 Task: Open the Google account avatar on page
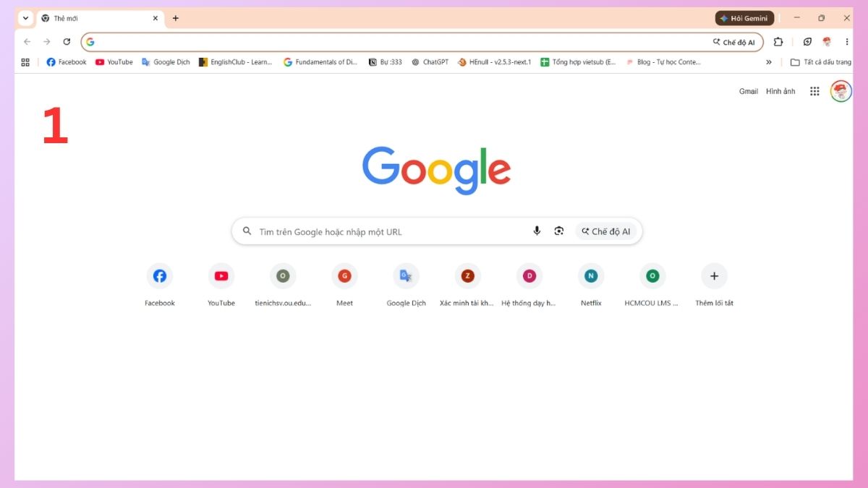pyautogui.click(x=841, y=91)
